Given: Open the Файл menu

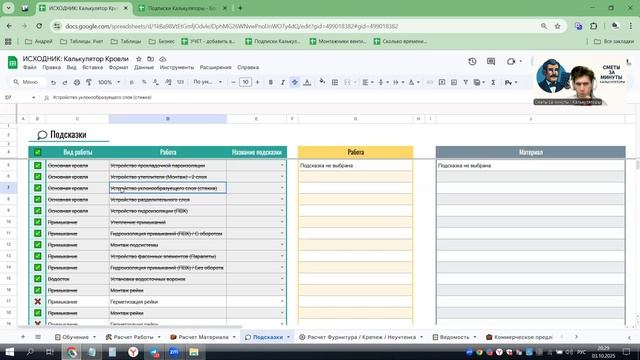Looking at the screenshot, I should tap(29, 67).
